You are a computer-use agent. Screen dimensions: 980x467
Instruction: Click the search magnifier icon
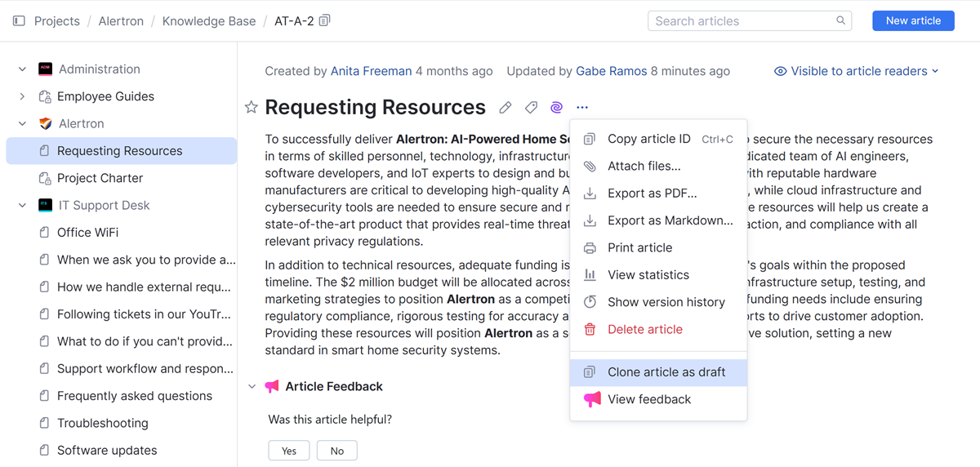[x=841, y=20]
